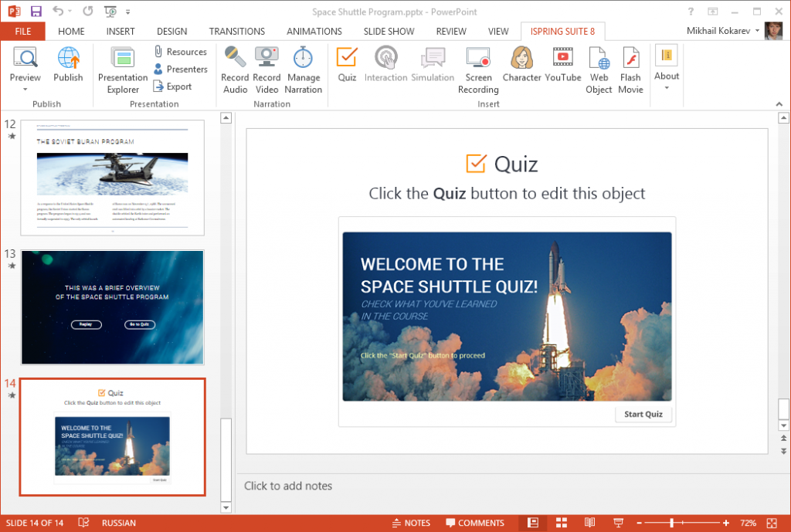This screenshot has width=791, height=532.
Task: Open the Undo history dropdown arrow
Action: click(70, 11)
